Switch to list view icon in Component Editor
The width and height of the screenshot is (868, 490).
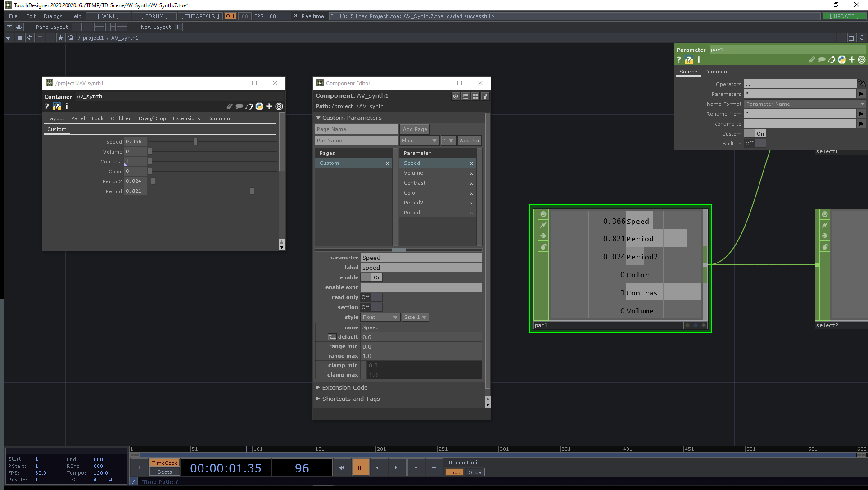point(465,96)
